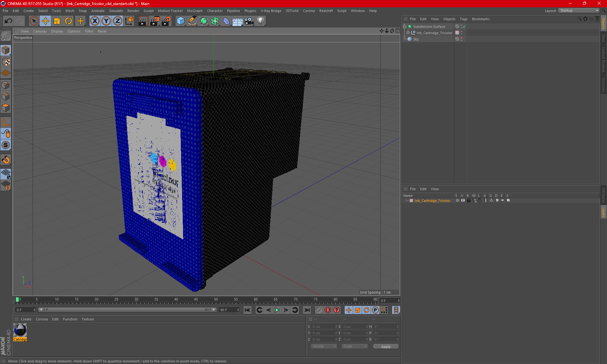Open Edit Render Settings
This screenshot has width=607, height=364.
tap(166, 21)
